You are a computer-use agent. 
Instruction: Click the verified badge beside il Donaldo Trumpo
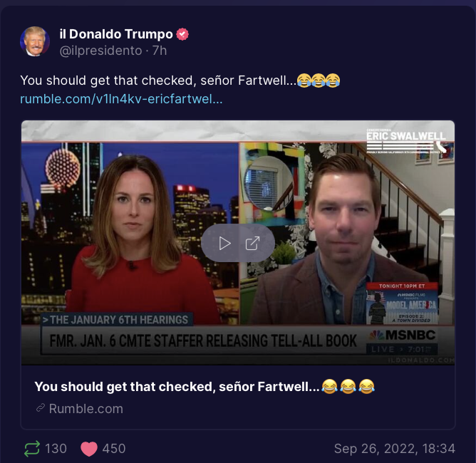coord(182,34)
